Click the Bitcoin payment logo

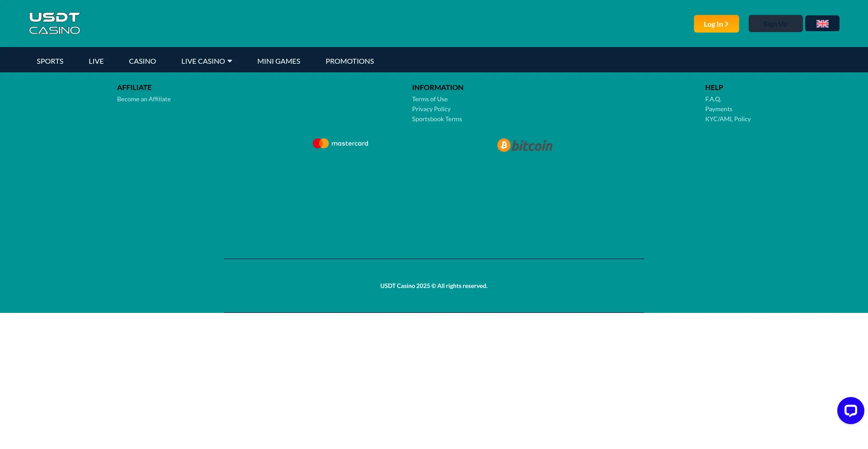tap(525, 145)
